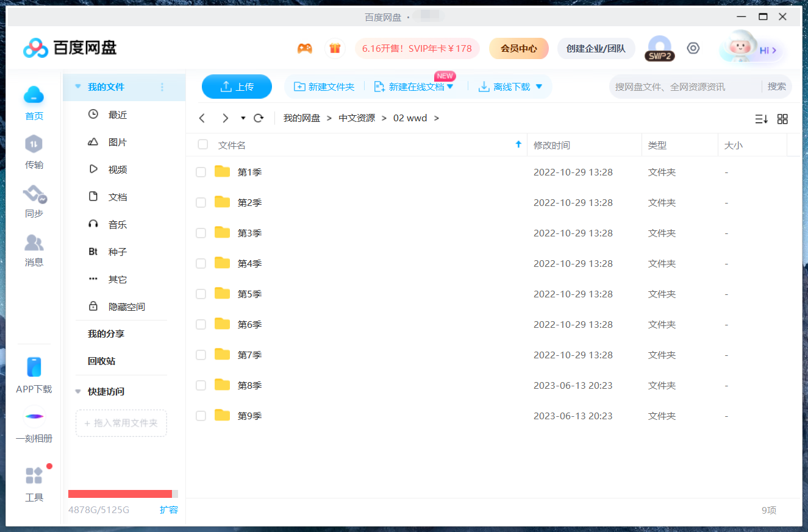808x532 pixels.
Task: Check the box for 第7季
Action: click(x=201, y=355)
